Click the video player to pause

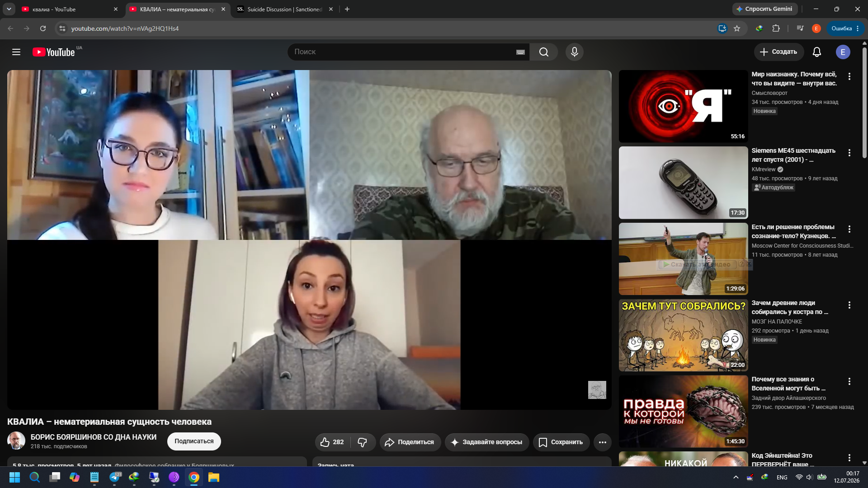309,240
